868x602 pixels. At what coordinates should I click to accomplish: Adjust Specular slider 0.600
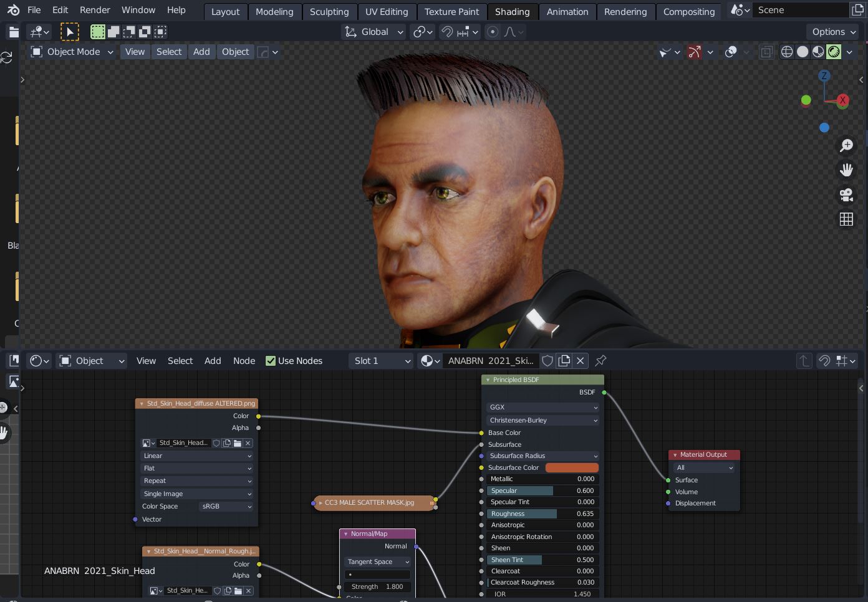pyautogui.click(x=542, y=490)
